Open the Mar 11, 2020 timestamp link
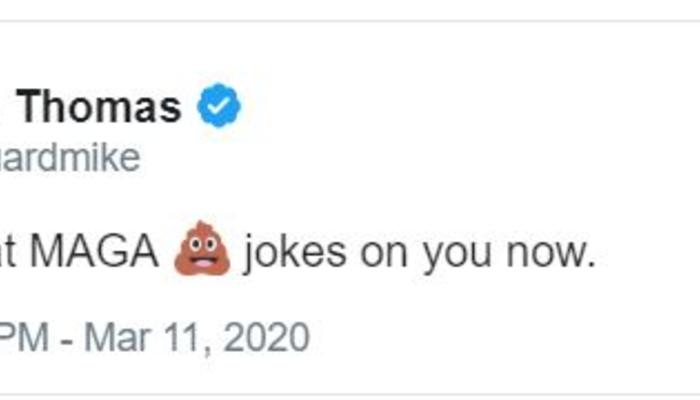Screen dimensions: 700x400 click(196, 337)
